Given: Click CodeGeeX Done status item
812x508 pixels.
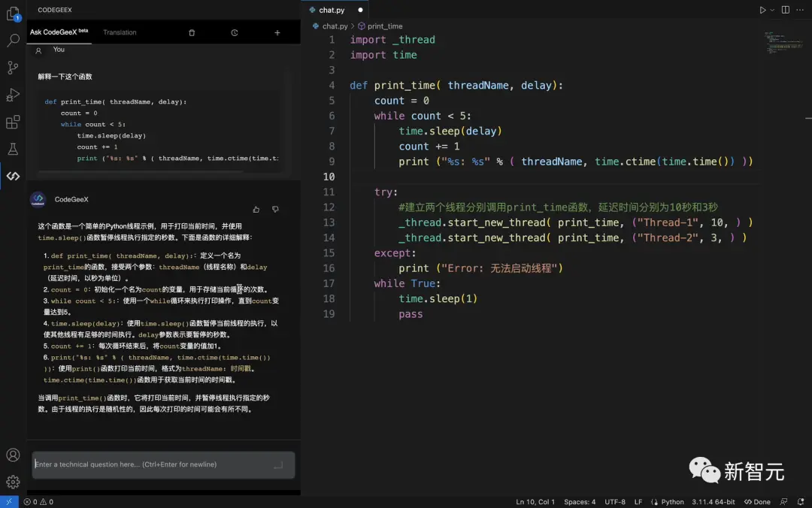Looking at the screenshot, I should (757, 502).
